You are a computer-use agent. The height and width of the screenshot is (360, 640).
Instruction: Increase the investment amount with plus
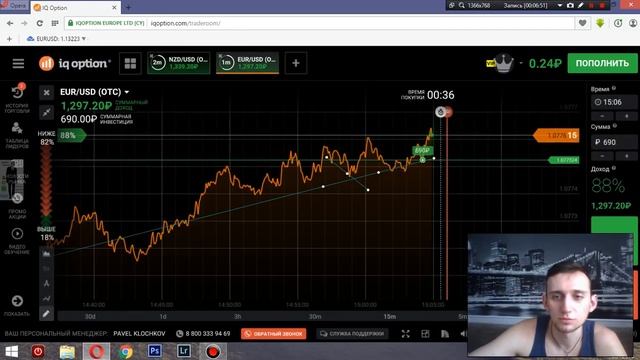point(627,156)
